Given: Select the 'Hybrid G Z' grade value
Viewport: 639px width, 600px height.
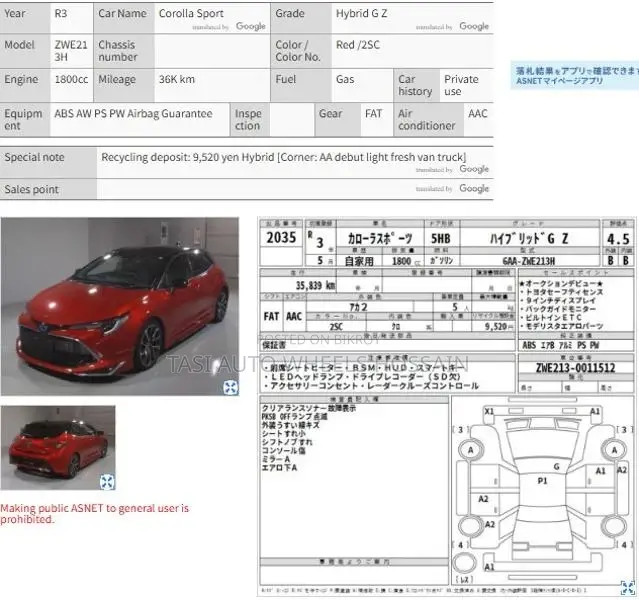Looking at the screenshot, I should tap(361, 13).
